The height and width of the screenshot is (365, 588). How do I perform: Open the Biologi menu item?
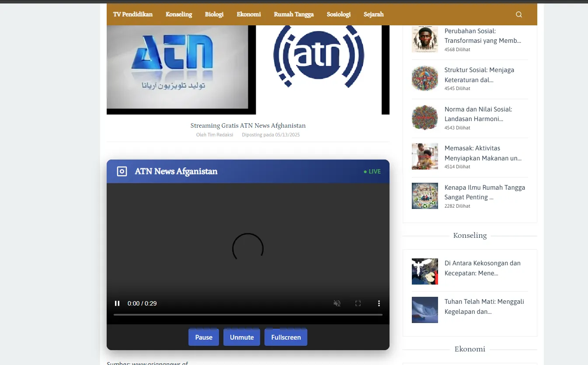tap(214, 14)
